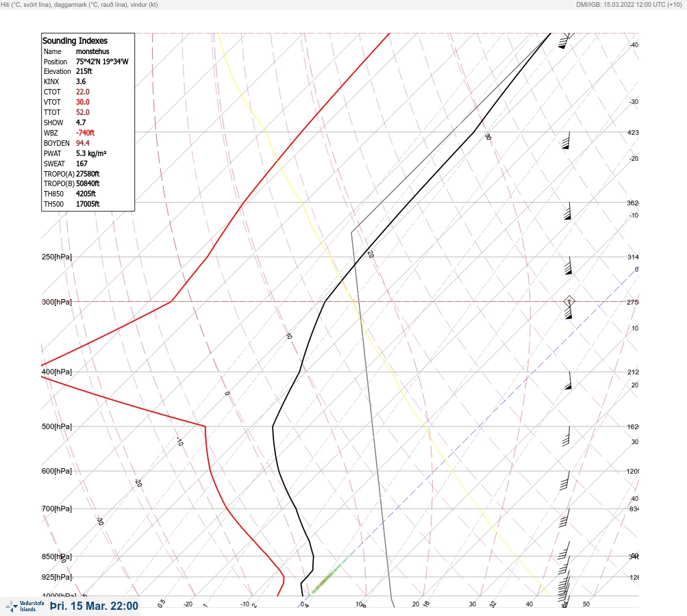Click the TH850 value 4205ft
This screenshot has height=616, width=687.
tap(86, 194)
